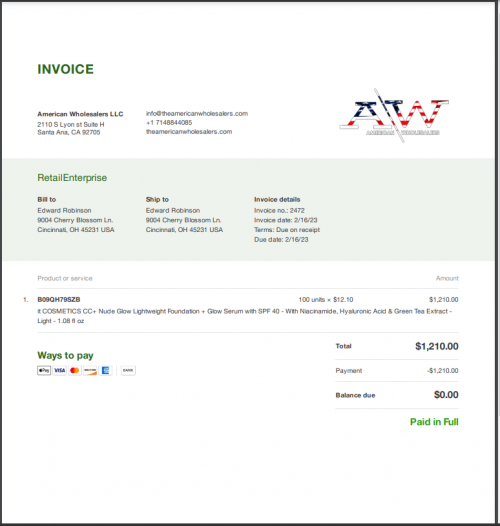
Task: Click the Mastercard icon
Action: coord(75,370)
